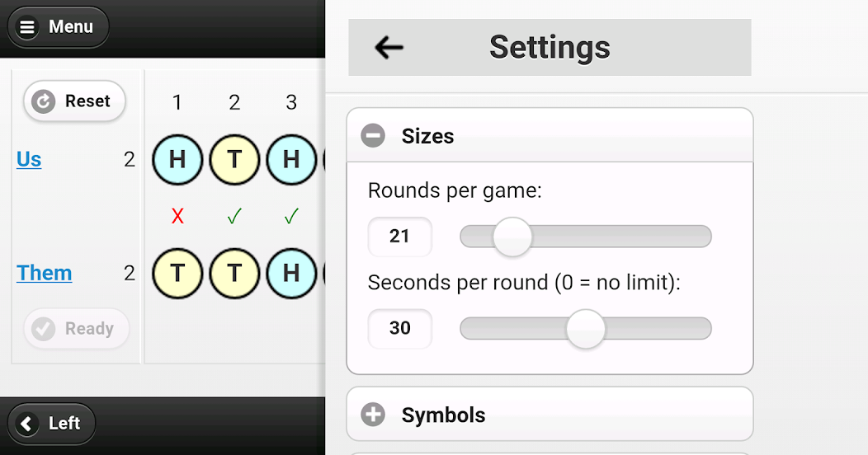868x455 pixels.
Task: Click the Rounds per game number field
Action: (400, 237)
